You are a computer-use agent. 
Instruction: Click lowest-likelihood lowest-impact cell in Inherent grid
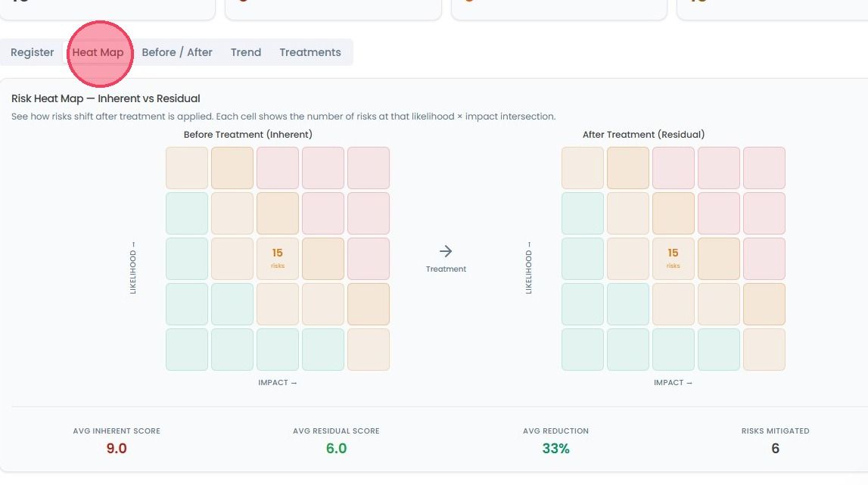(x=187, y=350)
